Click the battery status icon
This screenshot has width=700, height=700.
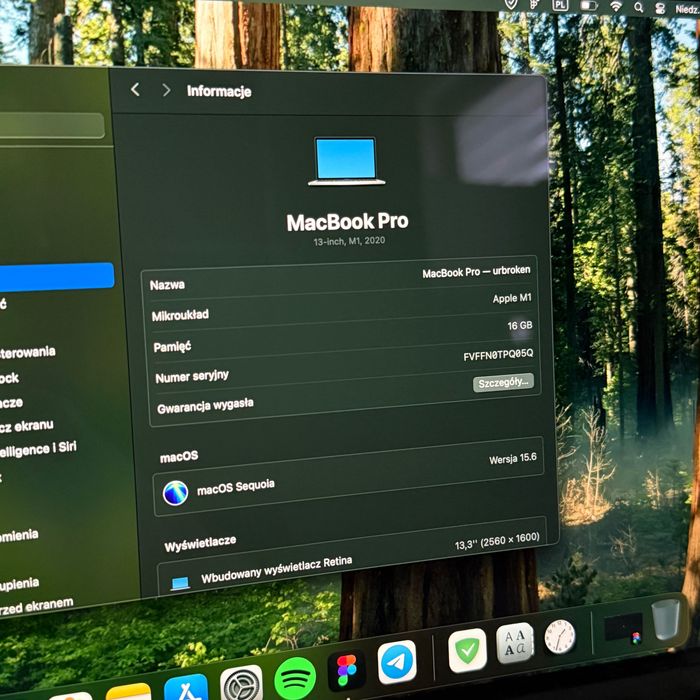589,5
